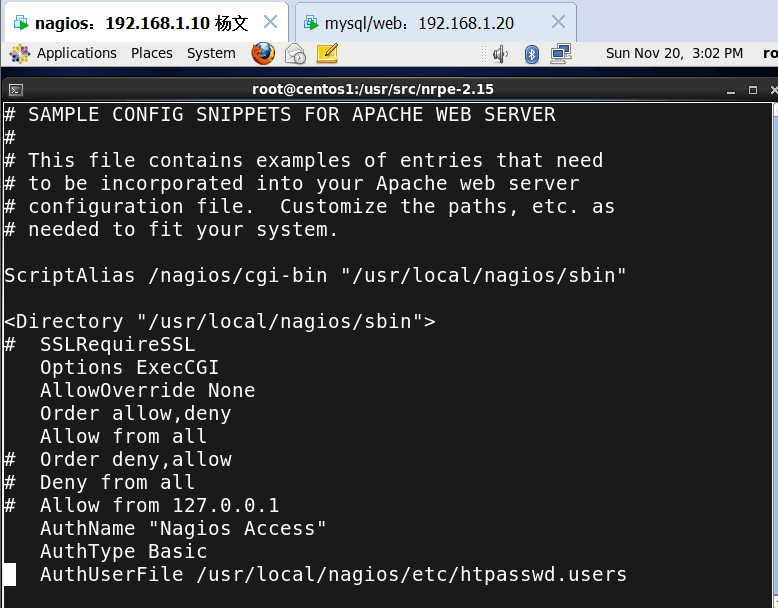
Task: Click the AuthUserFile htpasswd.users line
Action: click(x=333, y=574)
